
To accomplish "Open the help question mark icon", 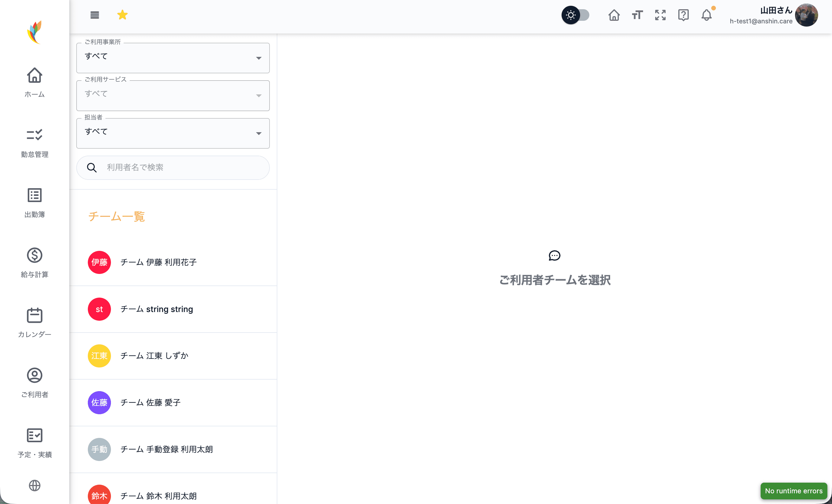I will coord(683,15).
